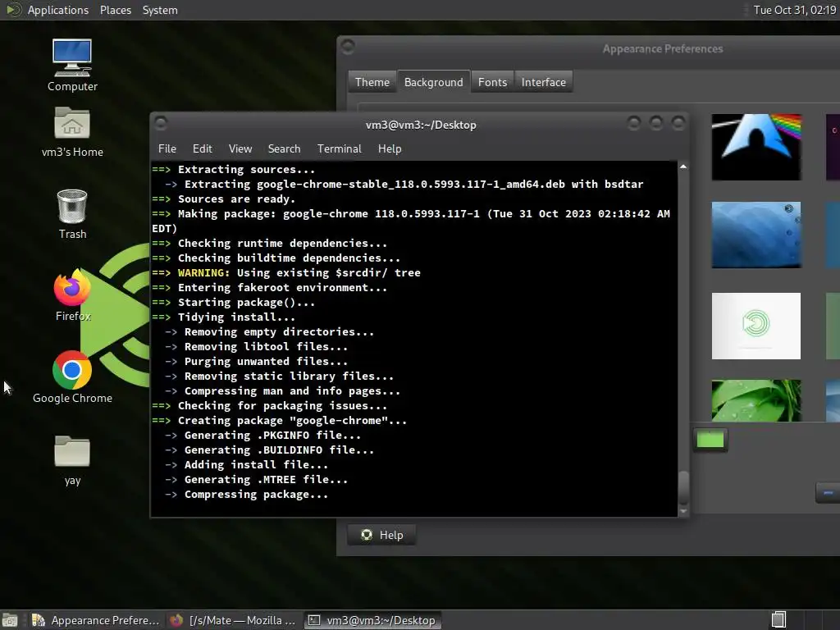This screenshot has width=840, height=630.
Task: Click the 'Compressing package...' terminal line
Action: 256,495
